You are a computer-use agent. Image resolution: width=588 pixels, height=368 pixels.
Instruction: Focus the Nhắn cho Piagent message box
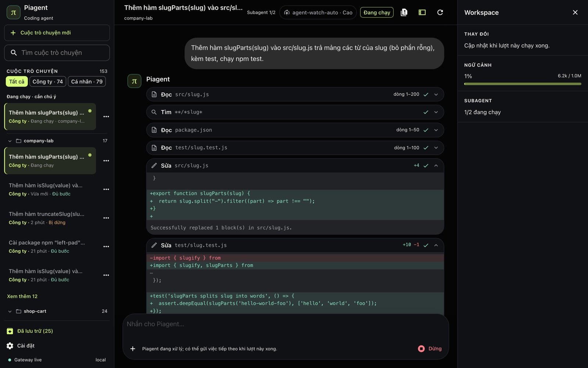click(x=286, y=324)
